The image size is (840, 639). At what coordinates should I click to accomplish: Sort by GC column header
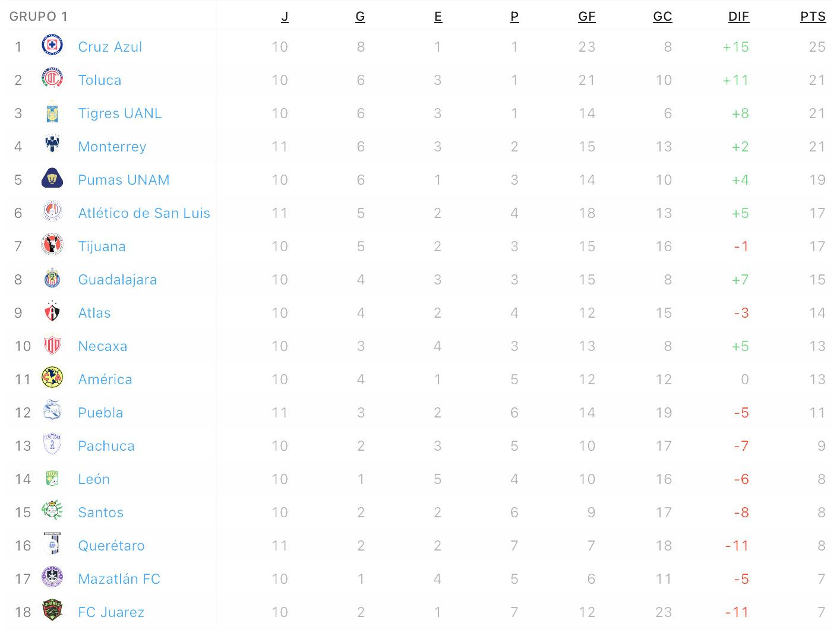click(x=662, y=17)
